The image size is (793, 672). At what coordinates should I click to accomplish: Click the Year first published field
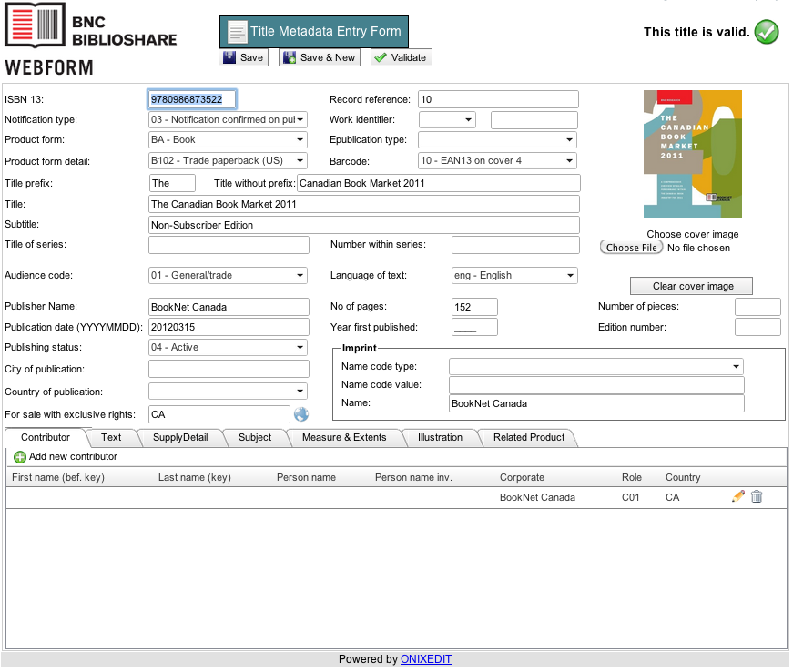(475, 328)
